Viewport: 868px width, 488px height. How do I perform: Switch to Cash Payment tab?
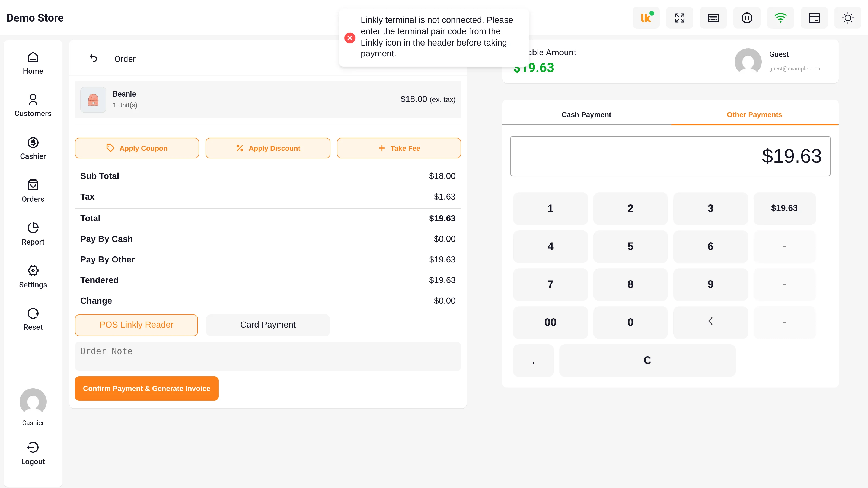[x=586, y=114]
